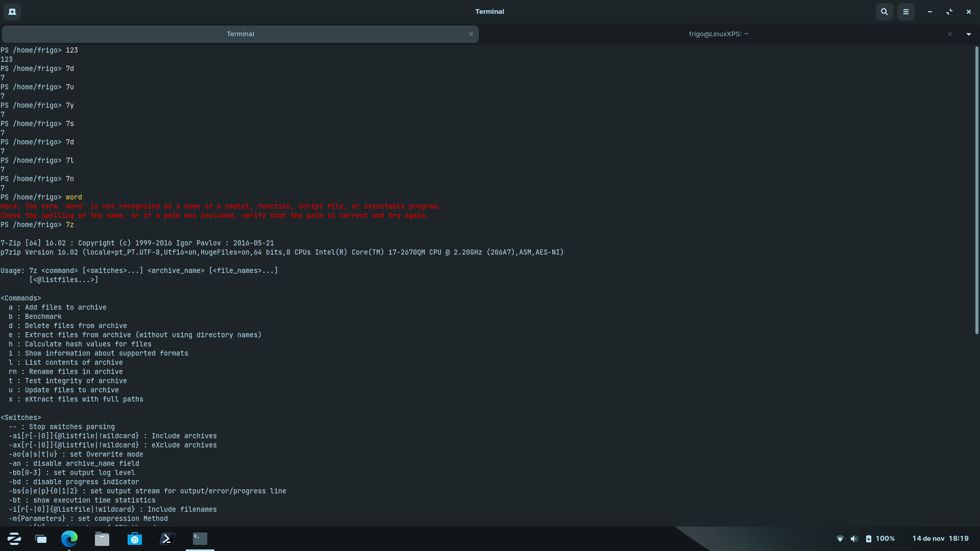Open PowerShell from the taskbar
The height and width of the screenshot is (551, 980).
[167, 539]
